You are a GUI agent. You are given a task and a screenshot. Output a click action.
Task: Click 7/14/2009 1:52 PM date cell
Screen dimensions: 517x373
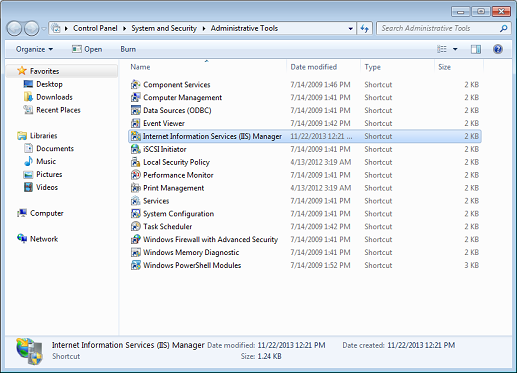coord(320,265)
